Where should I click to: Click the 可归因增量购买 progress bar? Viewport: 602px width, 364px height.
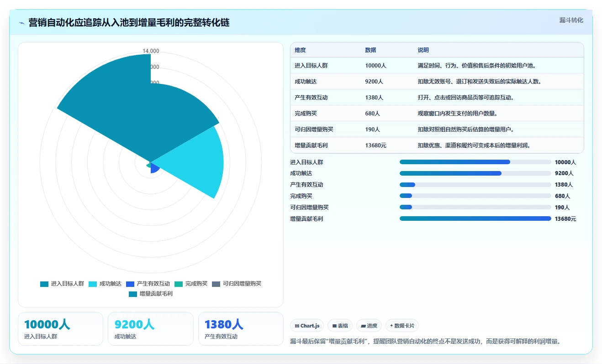[x=475, y=207]
